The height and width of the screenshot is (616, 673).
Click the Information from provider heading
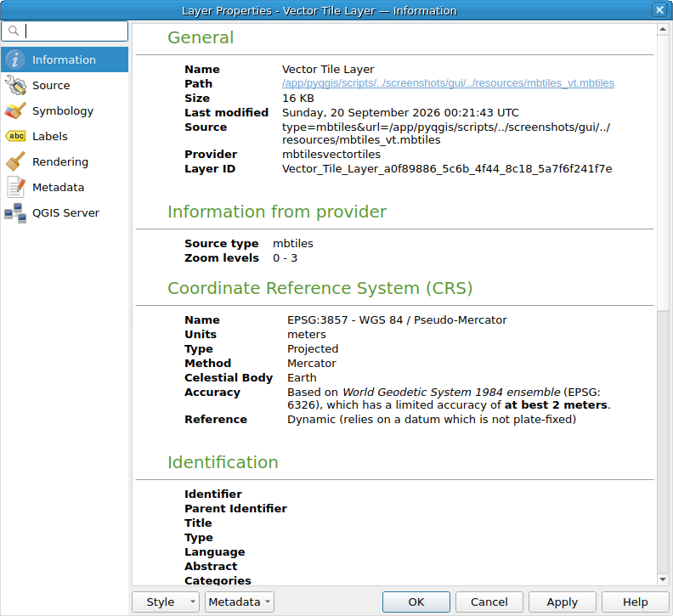(x=277, y=212)
